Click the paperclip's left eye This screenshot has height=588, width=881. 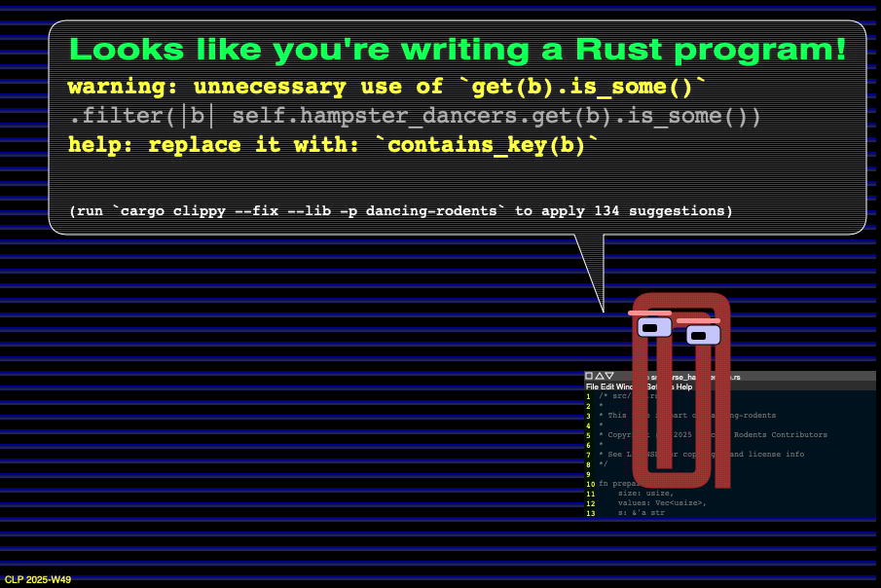pyautogui.click(x=654, y=327)
